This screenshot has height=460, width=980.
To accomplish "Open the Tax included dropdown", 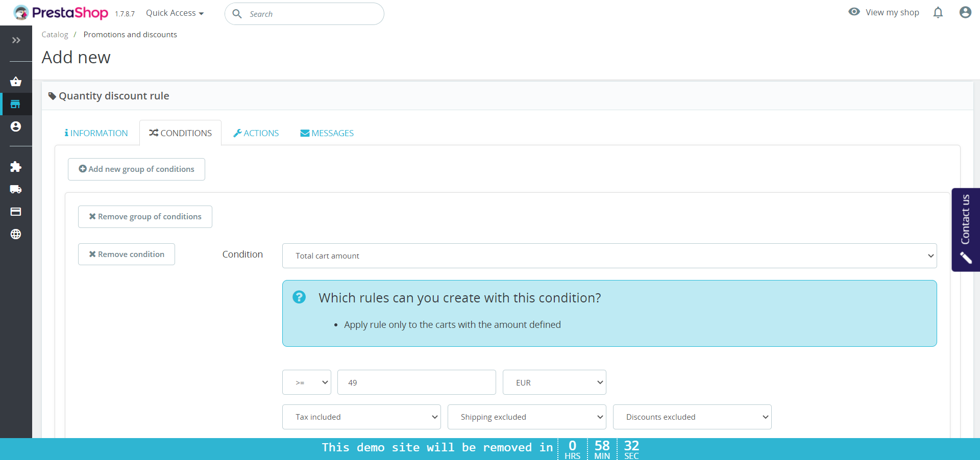I will point(361,417).
